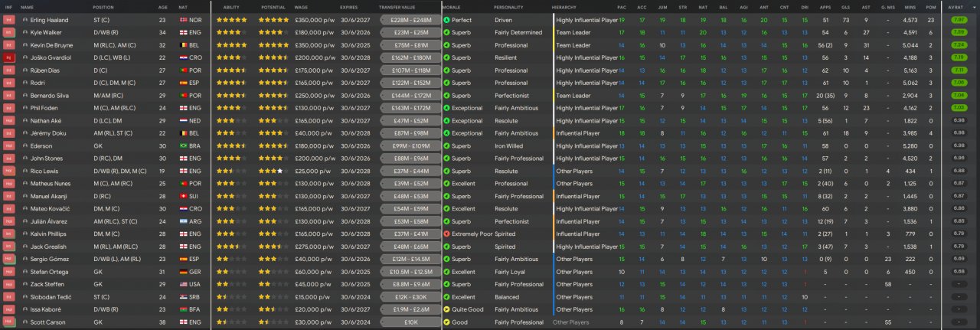Click Erling Haaland's ability star rating
The image size is (980, 330).
(x=232, y=20)
